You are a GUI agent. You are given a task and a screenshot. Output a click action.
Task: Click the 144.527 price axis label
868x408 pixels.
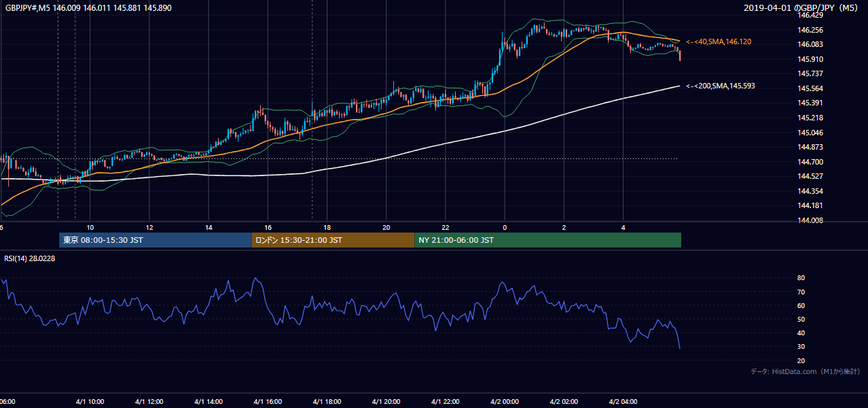[811, 176]
